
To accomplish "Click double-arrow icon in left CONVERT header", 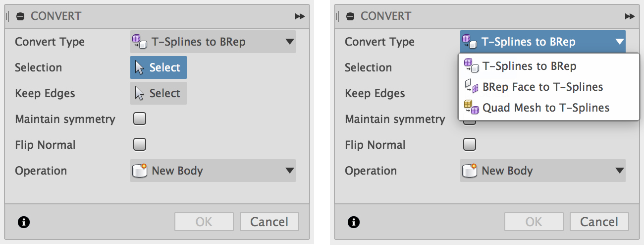I will (300, 16).
